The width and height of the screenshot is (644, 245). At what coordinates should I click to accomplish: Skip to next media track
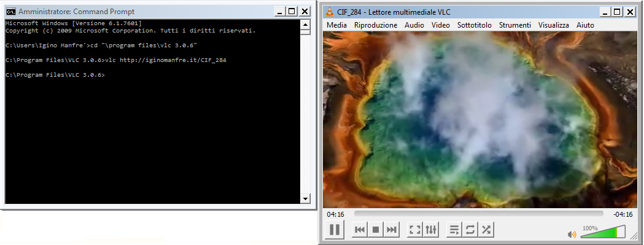click(392, 230)
